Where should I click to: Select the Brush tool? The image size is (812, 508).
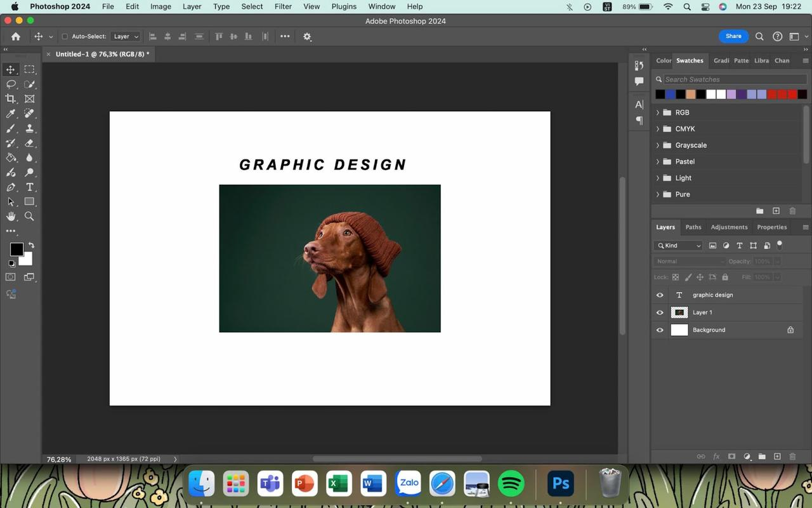coord(10,128)
